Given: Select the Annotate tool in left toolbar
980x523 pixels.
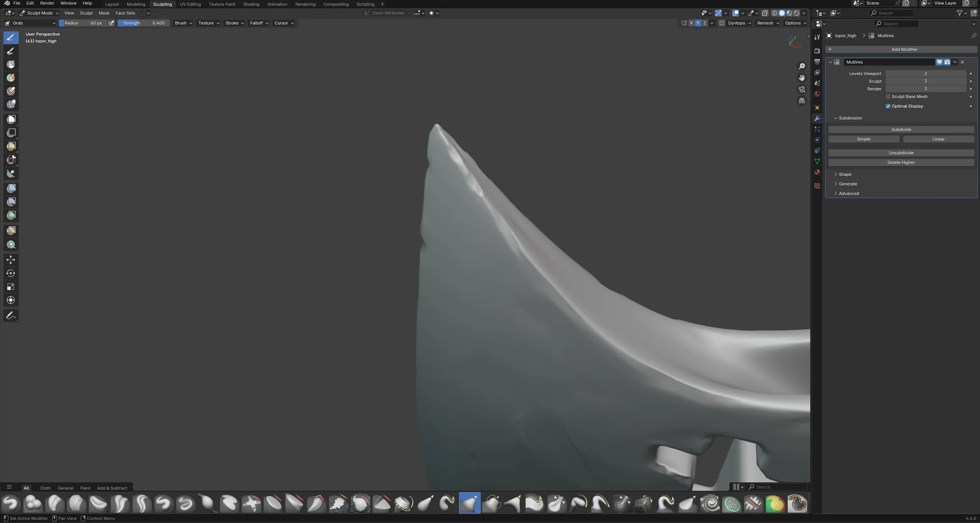Looking at the screenshot, I should click(x=11, y=315).
